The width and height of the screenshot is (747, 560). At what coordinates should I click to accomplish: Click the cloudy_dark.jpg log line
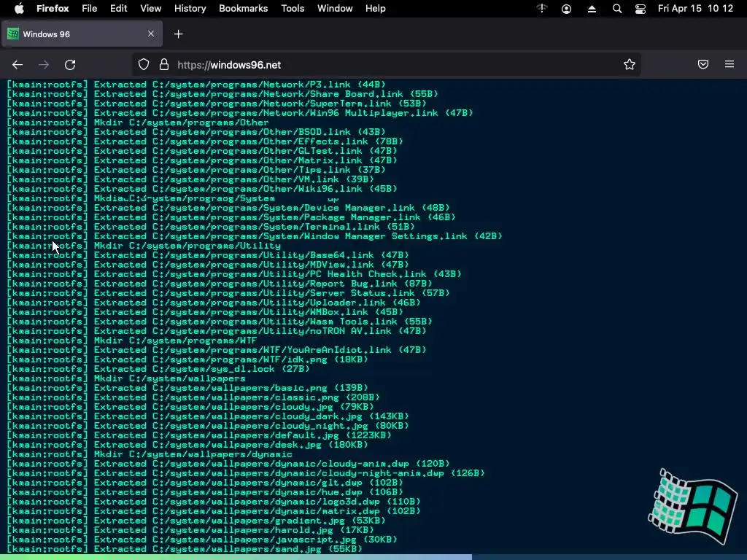click(x=208, y=416)
